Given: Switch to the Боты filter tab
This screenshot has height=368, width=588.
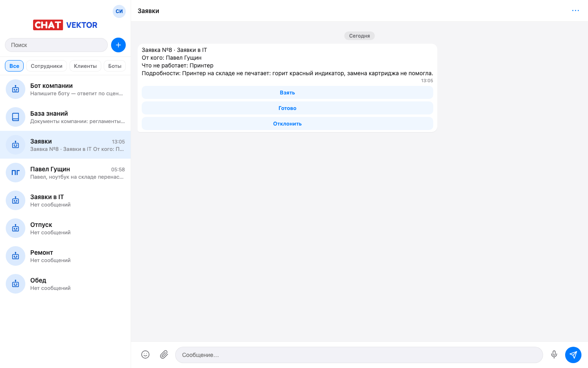Looking at the screenshot, I should (x=115, y=66).
